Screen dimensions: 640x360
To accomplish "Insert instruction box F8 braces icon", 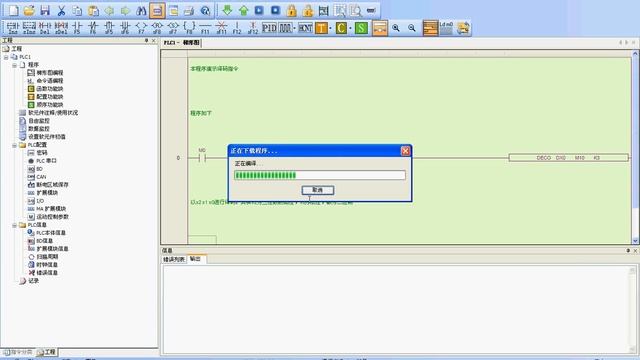I will 189,28.
